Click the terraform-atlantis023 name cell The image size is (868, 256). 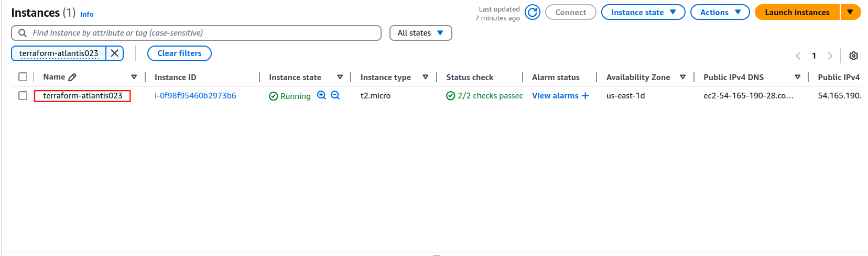(x=82, y=96)
